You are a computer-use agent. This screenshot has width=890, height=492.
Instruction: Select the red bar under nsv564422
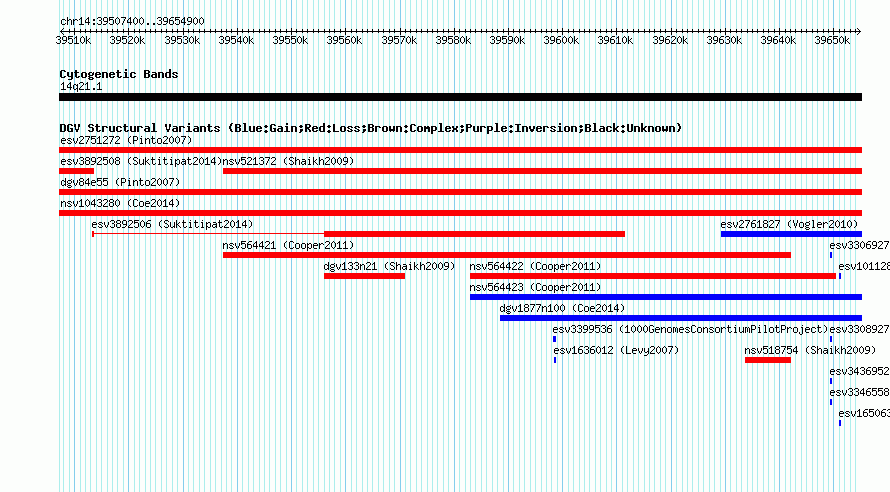(x=653, y=276)
